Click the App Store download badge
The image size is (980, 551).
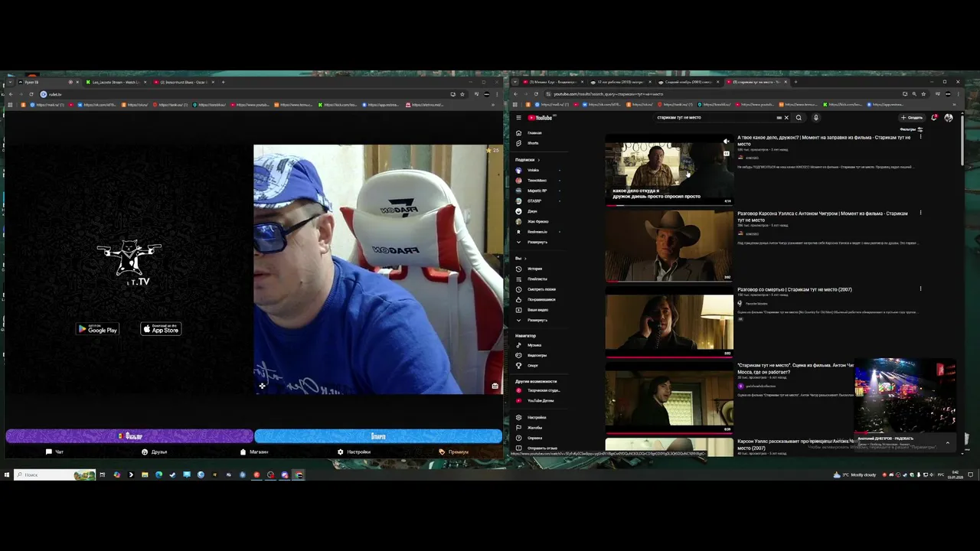161,329
